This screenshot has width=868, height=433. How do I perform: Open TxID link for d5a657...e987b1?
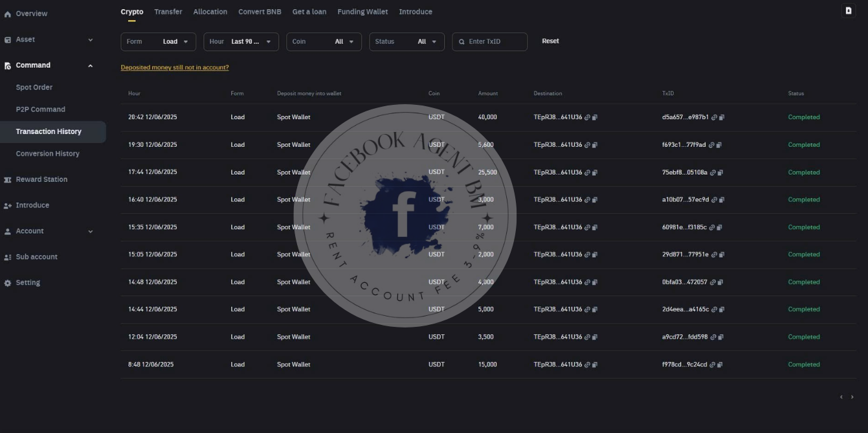point(715,118)
